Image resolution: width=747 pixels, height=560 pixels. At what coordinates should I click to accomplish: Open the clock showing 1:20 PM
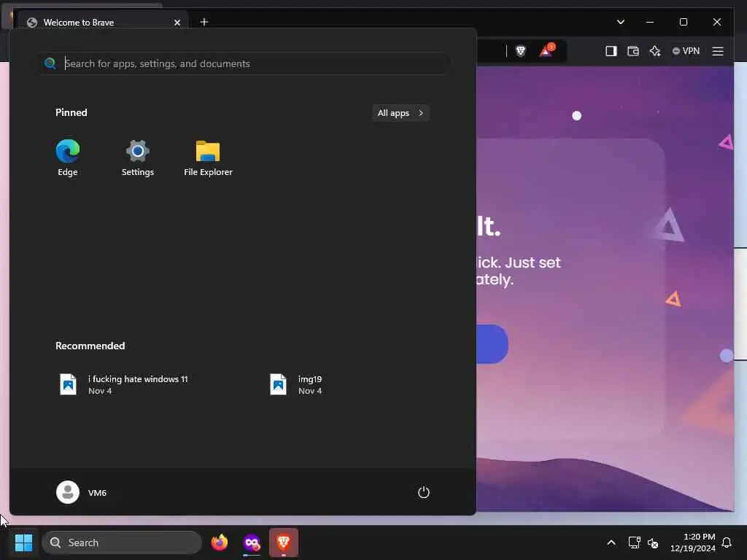tap(692, 542)
